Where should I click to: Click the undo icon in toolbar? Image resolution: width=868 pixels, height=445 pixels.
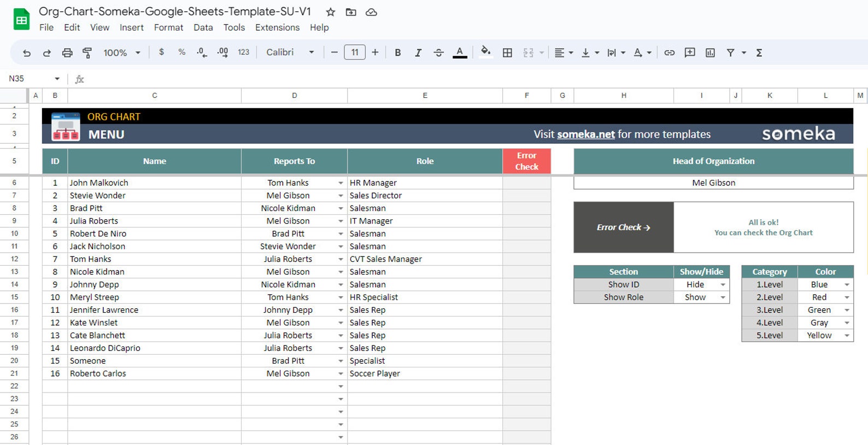coord(26,52)
